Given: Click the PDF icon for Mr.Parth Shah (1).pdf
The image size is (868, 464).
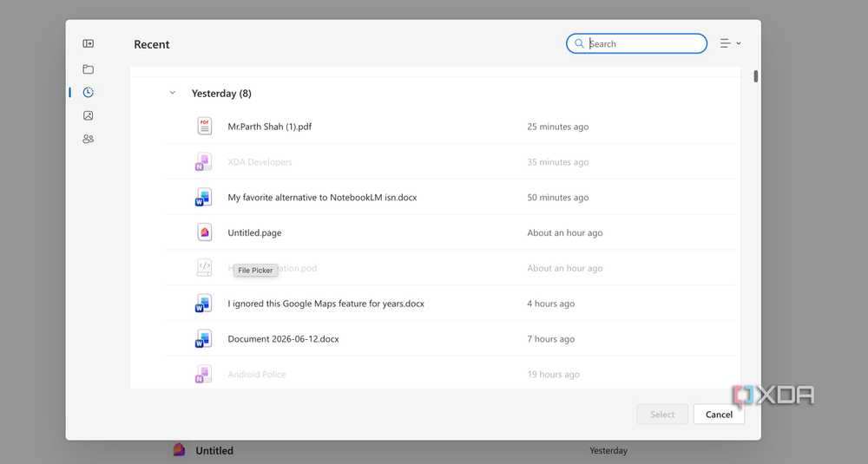Looking at the screenshot, I should click(x=204, y=126).
